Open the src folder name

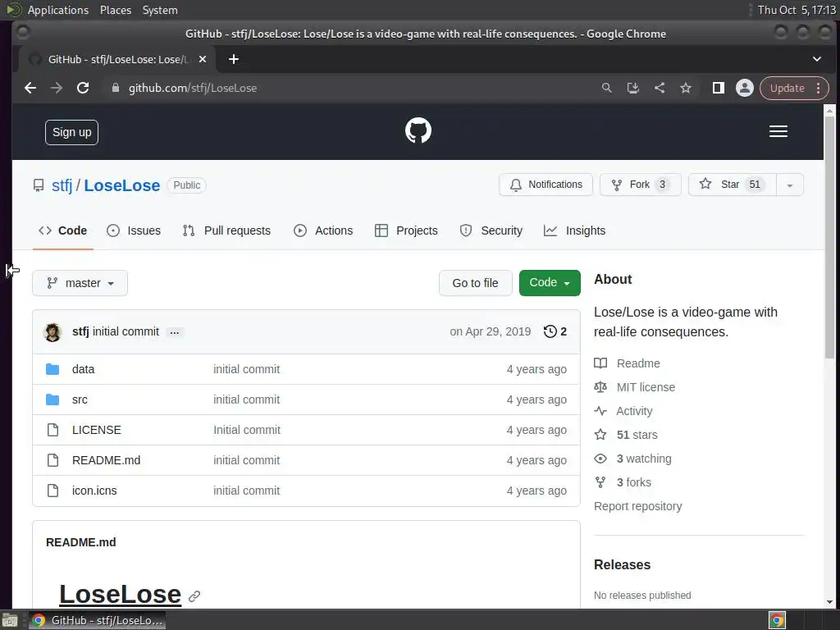(80, 399)
